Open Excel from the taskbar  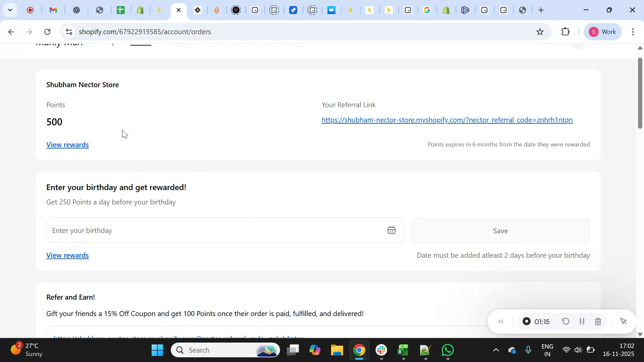[x=403, y=350]
